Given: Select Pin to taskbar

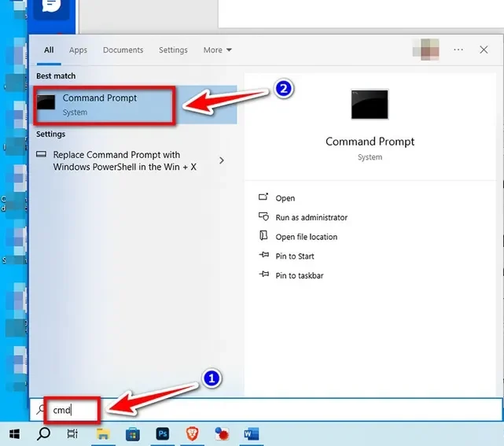Looking at the screenshot, I should point(300,275).
